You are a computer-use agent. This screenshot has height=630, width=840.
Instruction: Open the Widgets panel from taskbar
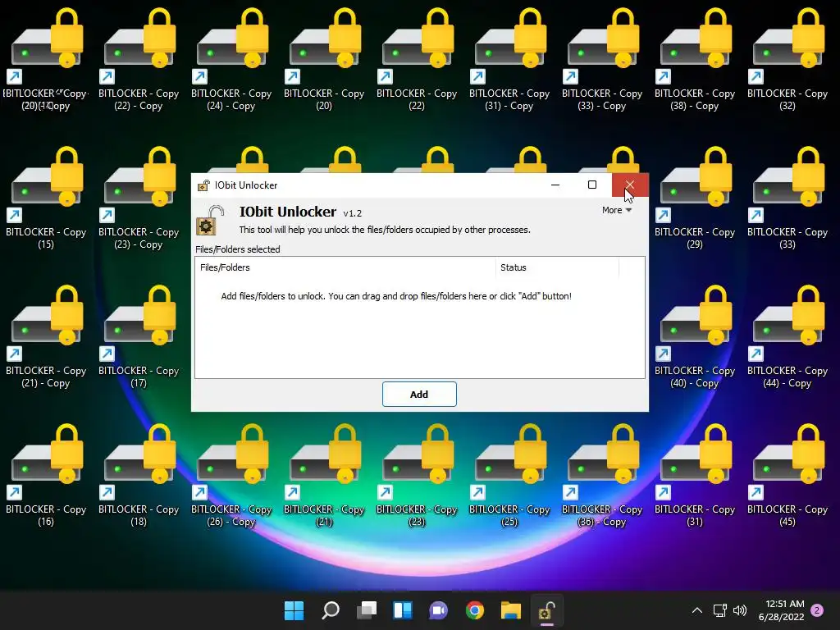[403, 610]
